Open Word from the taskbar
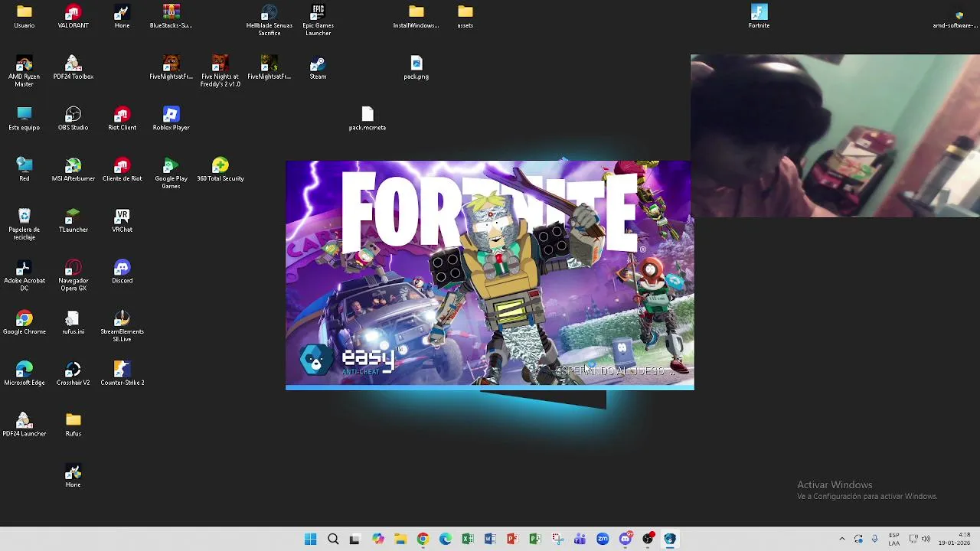This screenshot has width=980, height=551. click(x=490, y=539)
